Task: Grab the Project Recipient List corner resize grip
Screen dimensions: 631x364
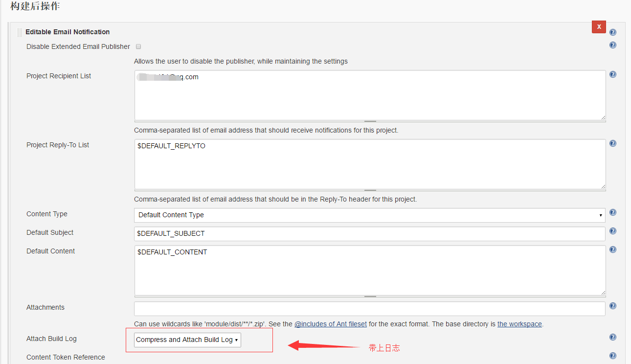Action: [603, 117]
